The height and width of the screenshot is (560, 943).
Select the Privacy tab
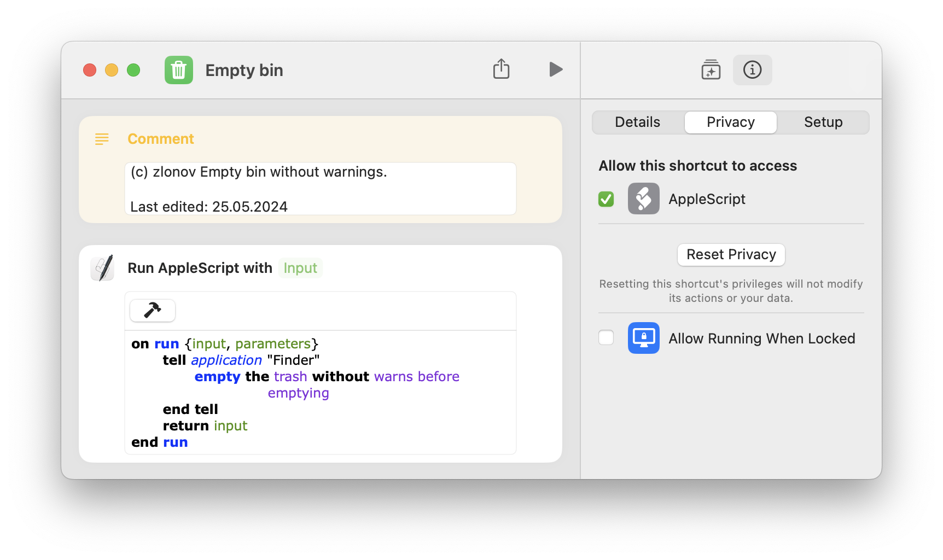(730, 122)
